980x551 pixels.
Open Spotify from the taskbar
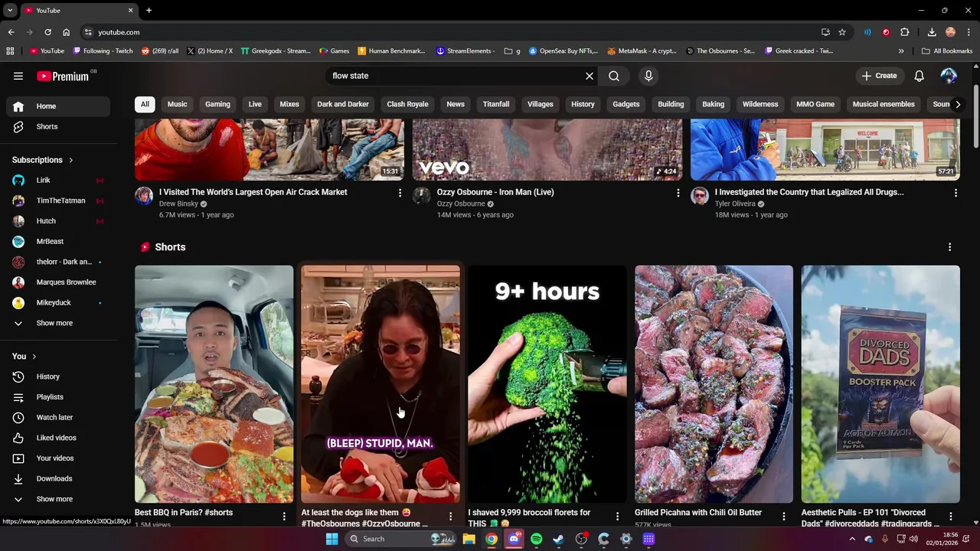click(536, 539)
